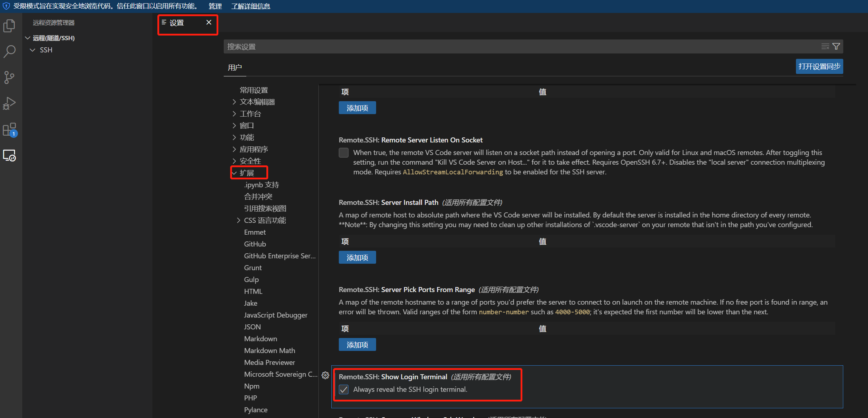Clear settings search input icon
Screen dimensions: 868x418
click(825, 47)
